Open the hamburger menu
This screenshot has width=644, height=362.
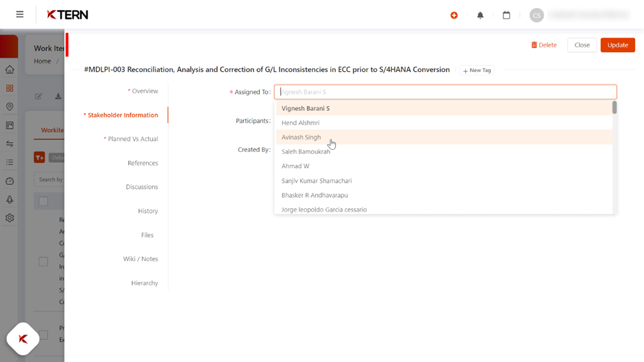(x=20, y=15)
